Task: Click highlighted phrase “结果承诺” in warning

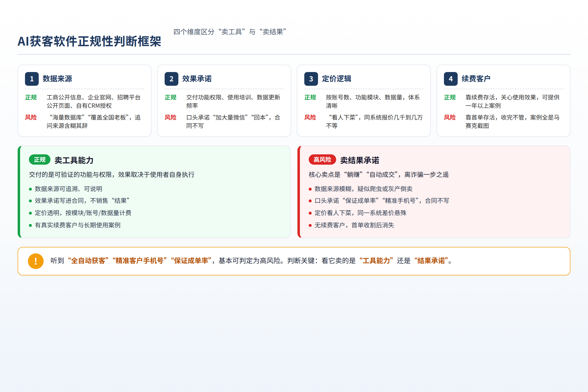Action: tap(431, 261)
